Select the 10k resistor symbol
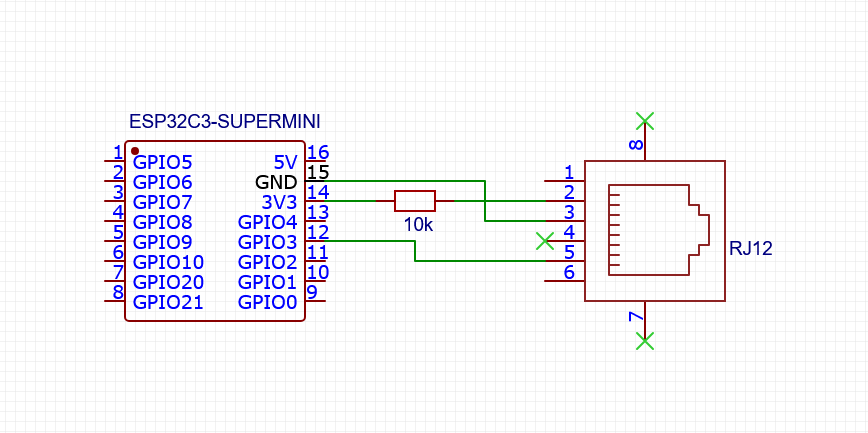Viewport: 868px width, 433px height. 415,200
